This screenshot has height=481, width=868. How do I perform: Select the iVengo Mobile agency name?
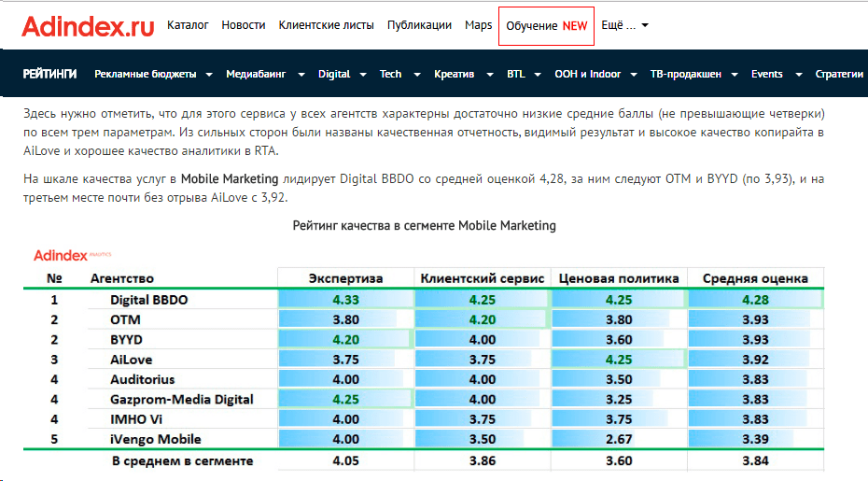click(156, 440)
